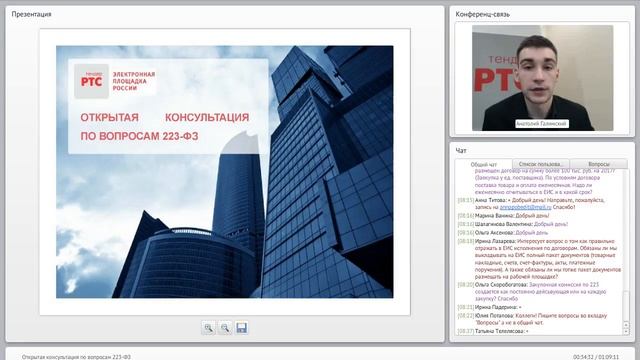Select chat message from Марина Ванина
The height and width of the screenshot is (360, 640).
(x=503, y=216)
